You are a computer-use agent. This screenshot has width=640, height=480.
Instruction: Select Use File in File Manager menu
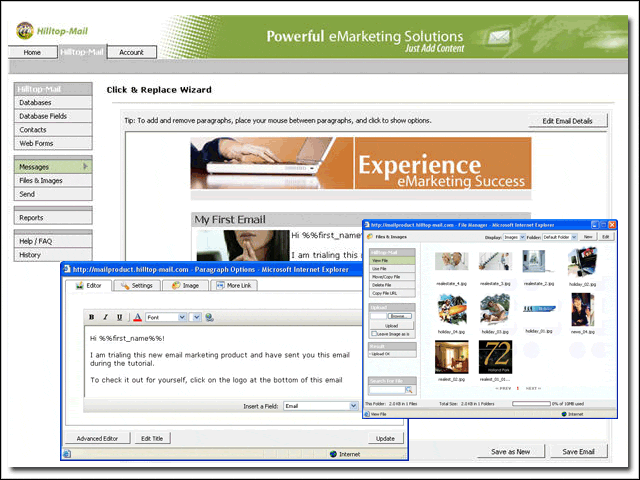coord(392,269)
